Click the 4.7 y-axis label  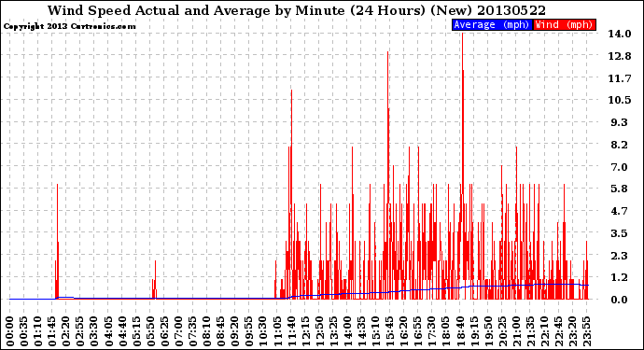620,211
